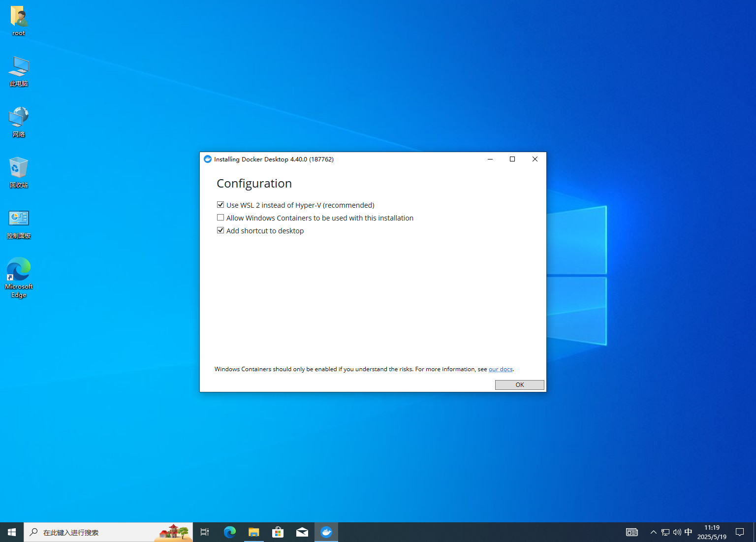Close the Docker Desktop installer window
The width and height of the screenshot is (756, 542).
[535, 159]
